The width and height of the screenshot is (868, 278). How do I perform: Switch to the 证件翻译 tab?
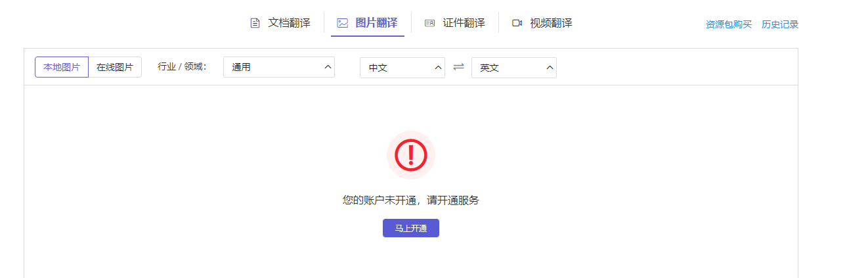click(x=455, y=23)
